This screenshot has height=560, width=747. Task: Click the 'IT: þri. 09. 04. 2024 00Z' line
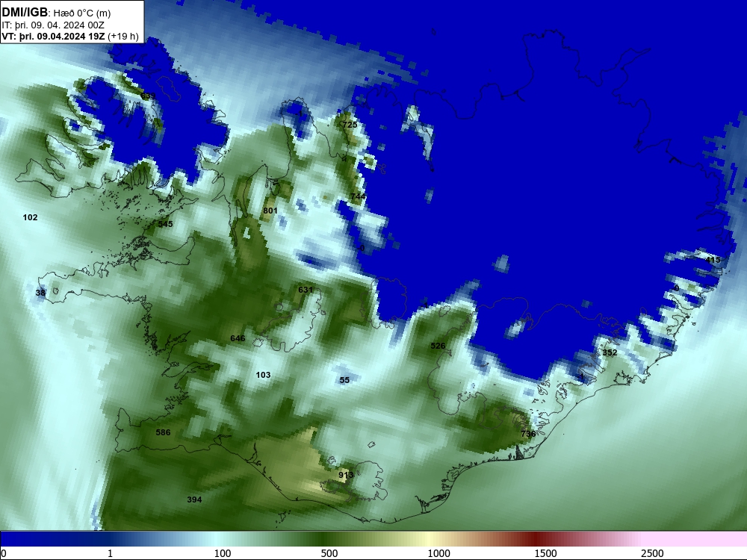click(53, 25)
